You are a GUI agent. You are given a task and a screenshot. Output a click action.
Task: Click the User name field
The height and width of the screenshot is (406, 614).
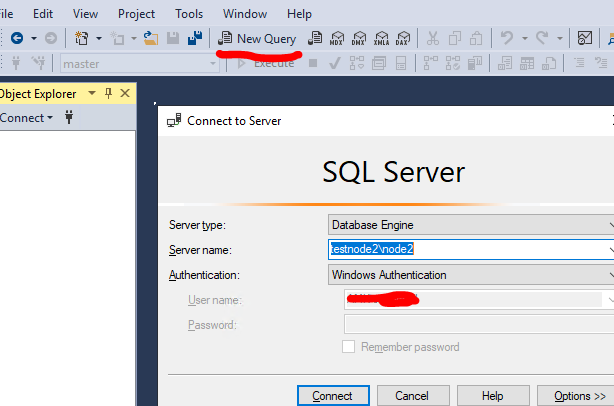point(479,300)
